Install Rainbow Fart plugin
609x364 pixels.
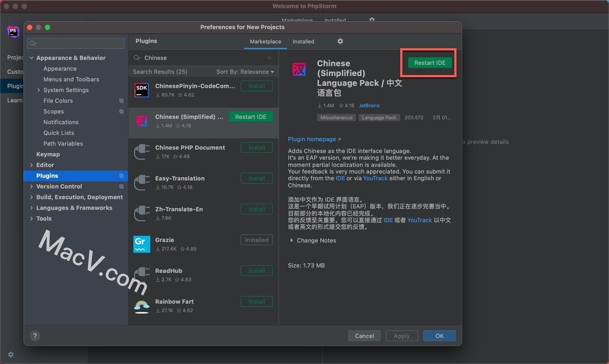[x=257, y=301]
